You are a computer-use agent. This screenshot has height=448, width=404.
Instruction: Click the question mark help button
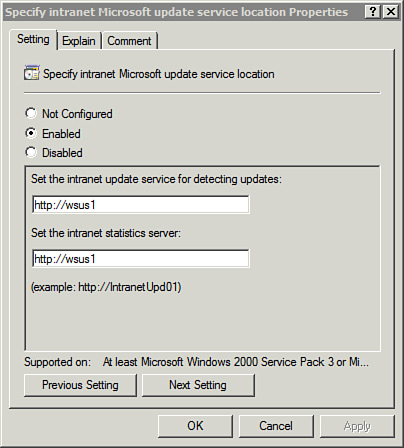[x=373, y=12]
